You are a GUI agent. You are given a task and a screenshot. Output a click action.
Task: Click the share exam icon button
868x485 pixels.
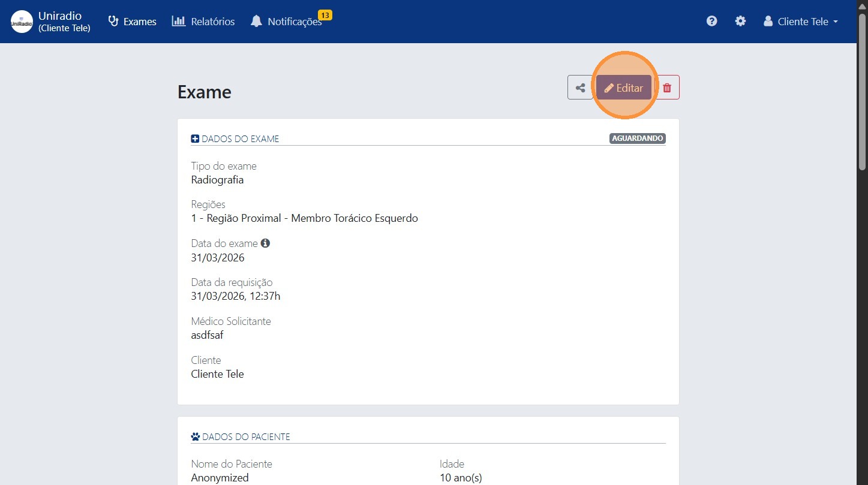[580, 88]
